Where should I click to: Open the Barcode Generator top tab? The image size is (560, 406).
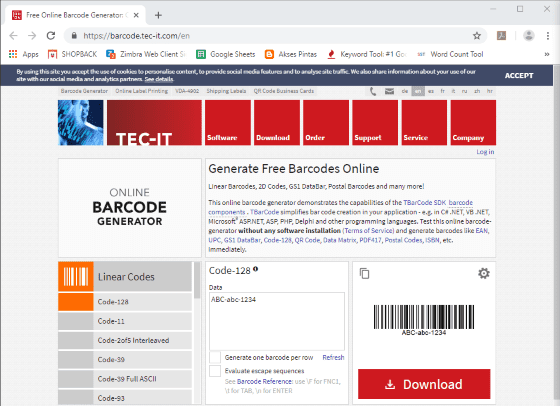click(84, 91)
